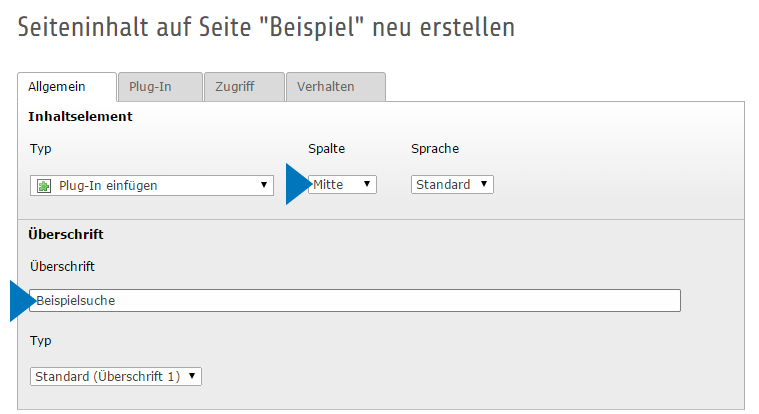The height and width of the screenshot is (414, 759).
Task: Click into the Überschrift field containing Beispielsuche
Action: coord(355,300)
